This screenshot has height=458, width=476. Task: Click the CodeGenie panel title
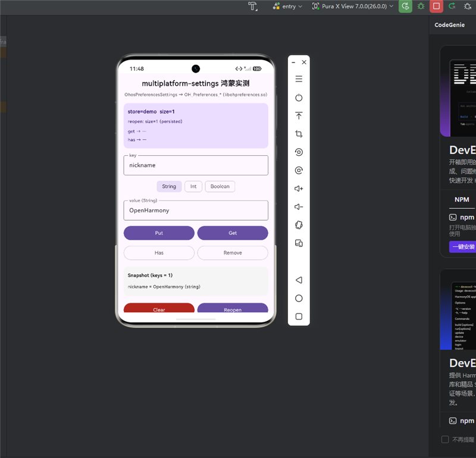[x=450, y=25]
